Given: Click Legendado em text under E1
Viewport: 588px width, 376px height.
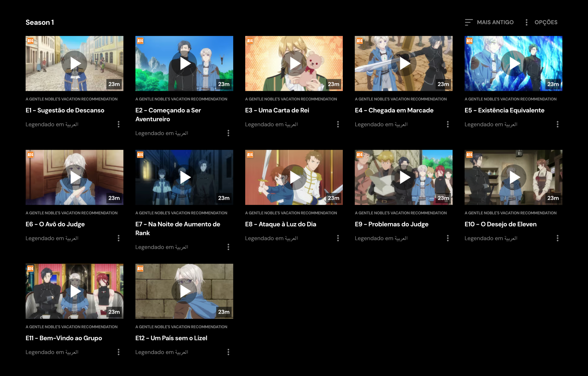Looking at the screenshot, I should coord(52,124).
